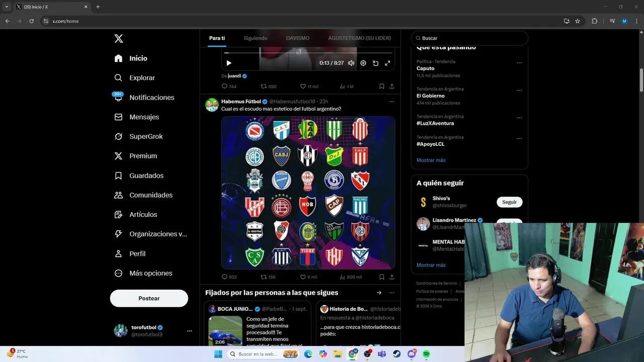The height and width of the screenshot is (362, 644).
Task: Open options for the Caputo trend
Action: (519, 63)
